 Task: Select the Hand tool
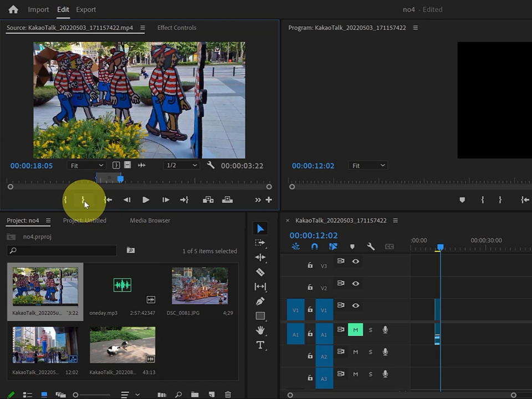260,330
